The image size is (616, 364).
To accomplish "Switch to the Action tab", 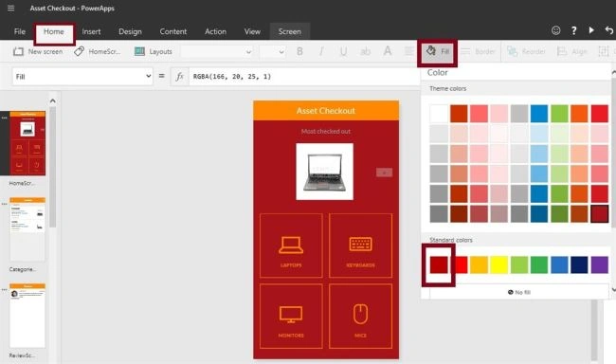I will click(x=215, y=31).
